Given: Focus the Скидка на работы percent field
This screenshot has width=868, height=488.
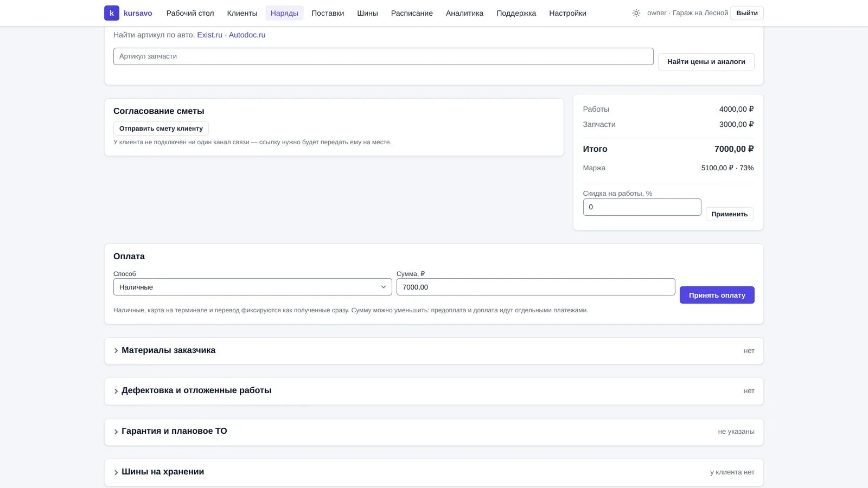Looking at the screenshot, I should pyautogui.click(x=642, y=207).
